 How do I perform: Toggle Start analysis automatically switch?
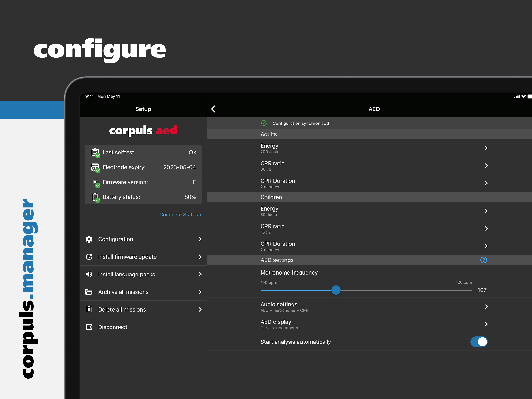click(x=479, y=342)
